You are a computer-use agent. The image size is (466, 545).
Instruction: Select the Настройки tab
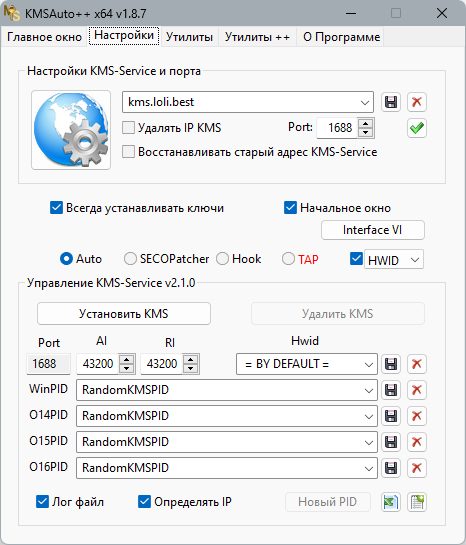[x=124, y=35]
